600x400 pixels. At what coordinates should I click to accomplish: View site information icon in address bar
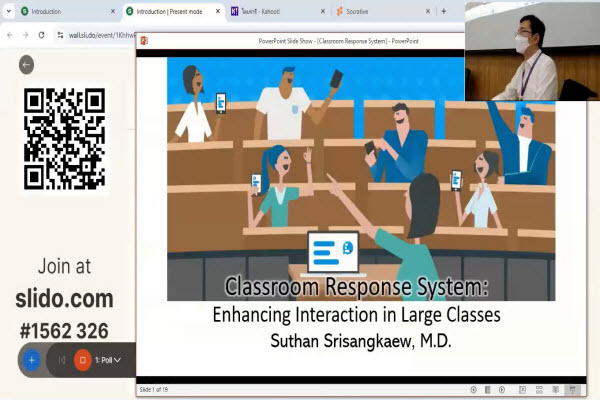[60, 35]
